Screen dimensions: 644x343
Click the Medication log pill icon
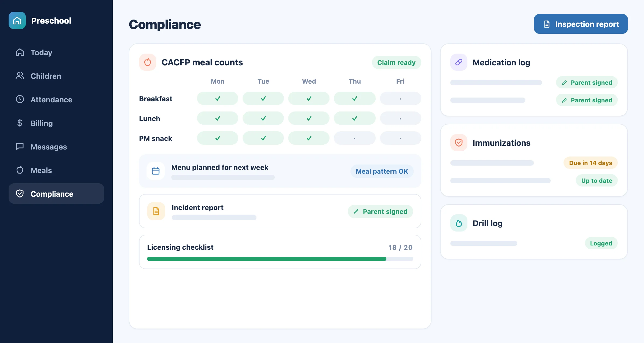tap(459, 62)
